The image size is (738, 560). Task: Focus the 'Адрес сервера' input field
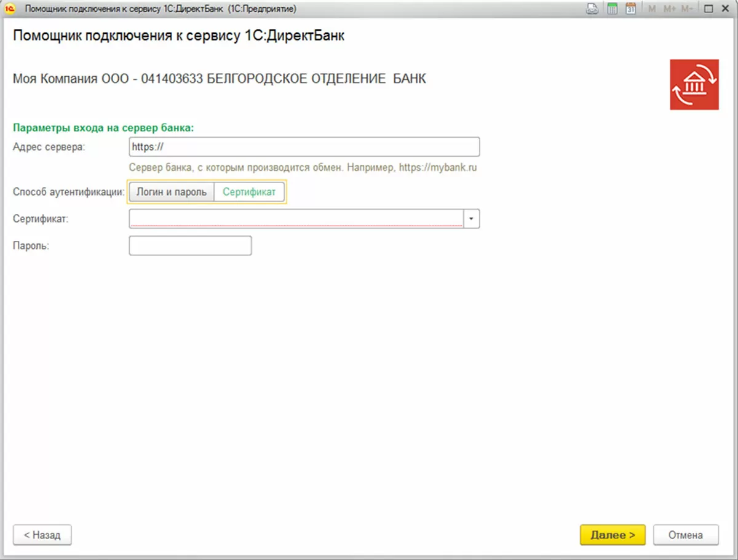304,148
